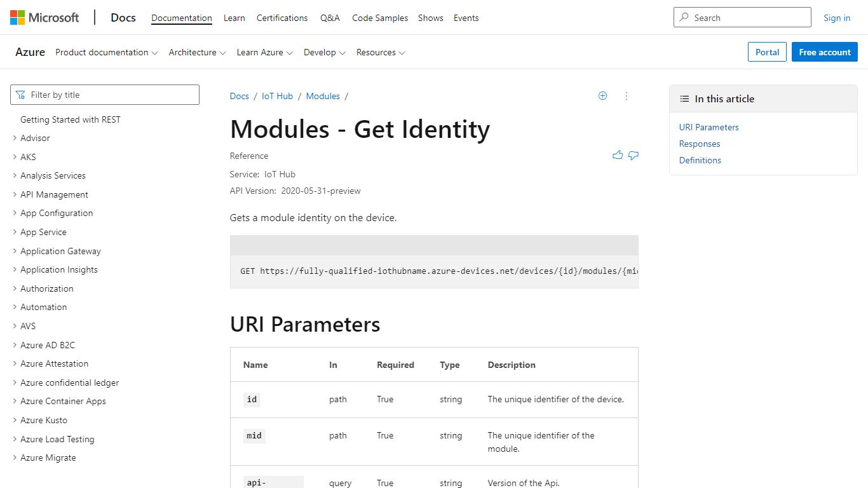The height and width of the screenshot is (488, 868).
Task: Select the Documentation tab
Action: pyautogui.click(x=182, y=18)
